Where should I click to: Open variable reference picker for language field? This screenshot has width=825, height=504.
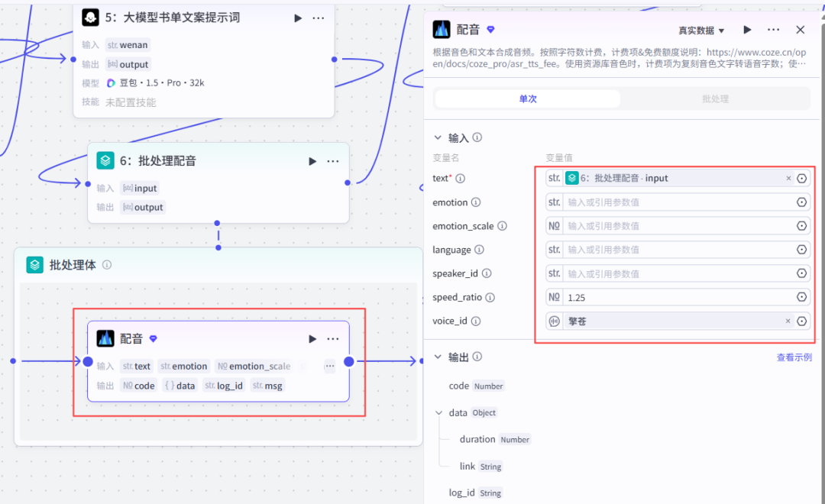click(x=802, y=250)
